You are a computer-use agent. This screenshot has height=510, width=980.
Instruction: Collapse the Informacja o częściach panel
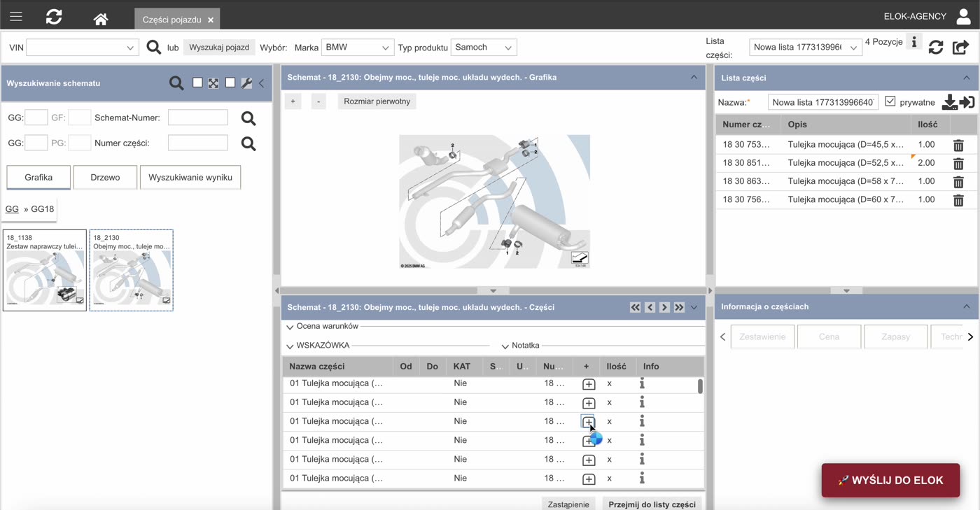click(967, 306)
